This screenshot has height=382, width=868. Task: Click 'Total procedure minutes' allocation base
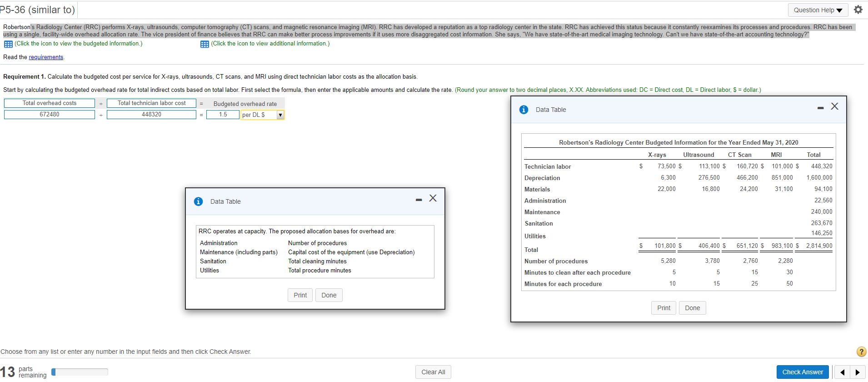pyautogui.click(x=319, y=271)
